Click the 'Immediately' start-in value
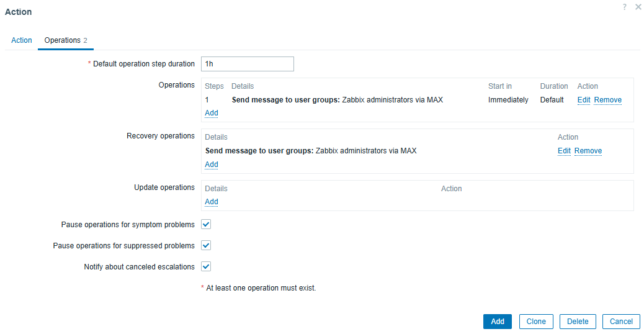Screen dimensions: 644x334 coord(508,100)
